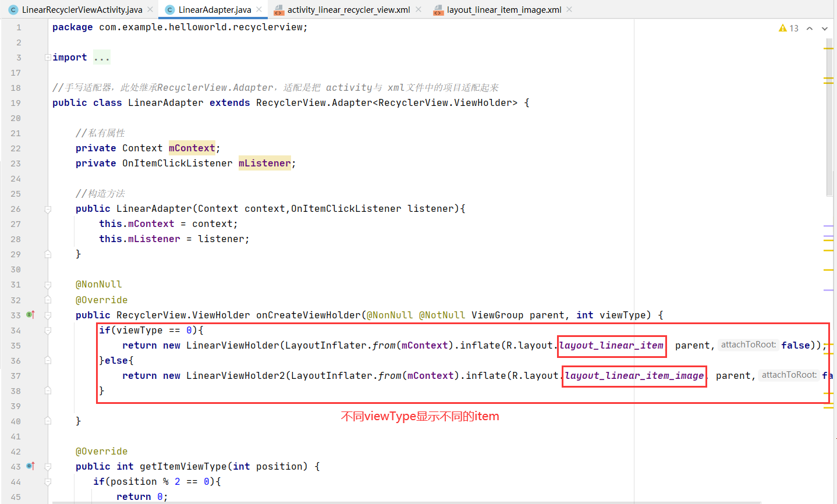837x504 pixels.
Task: Click the fold marker at line 32
Action: [x=48, y=300]
